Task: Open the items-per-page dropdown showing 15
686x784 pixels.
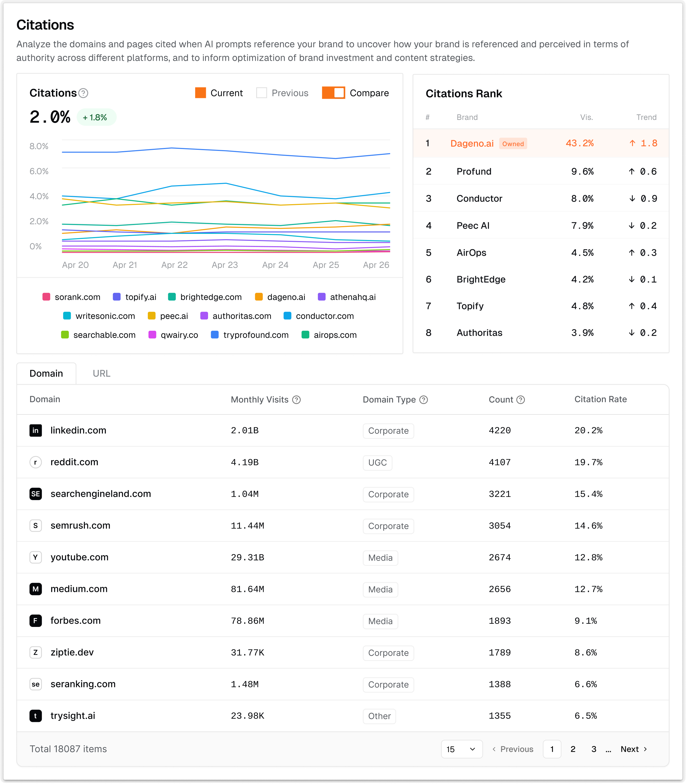Action: [462, 749]
